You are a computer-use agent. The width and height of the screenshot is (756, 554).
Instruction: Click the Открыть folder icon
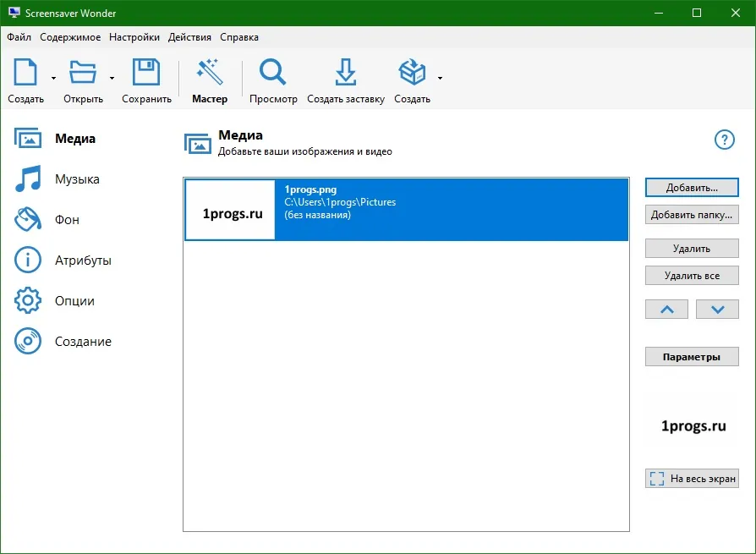coord(82,72)
